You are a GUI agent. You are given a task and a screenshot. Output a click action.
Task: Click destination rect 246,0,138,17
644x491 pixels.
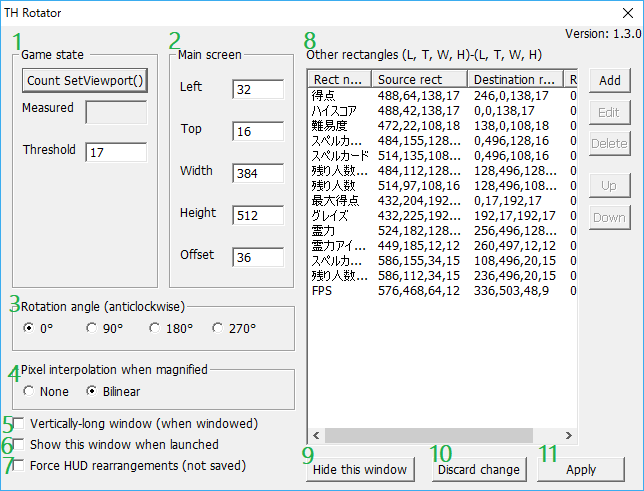click(511, 96)
